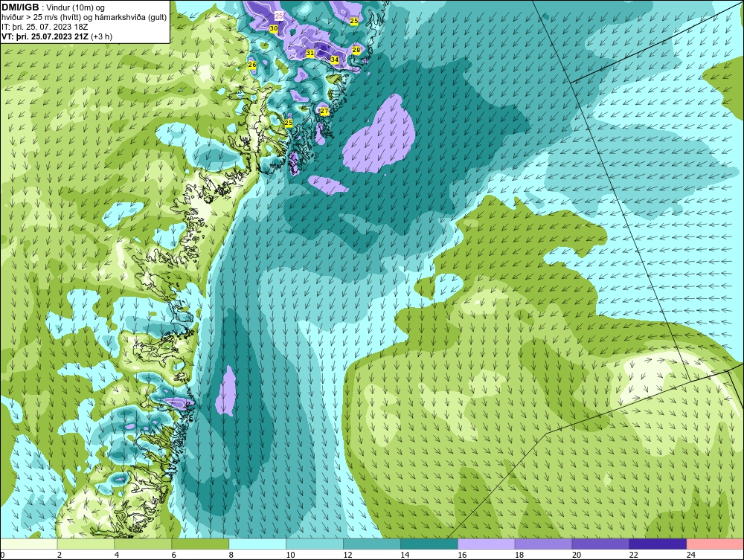This screenshot has height=560, width=744.
Task: Click the legend scale number '24'
Action: coord(691,555)
